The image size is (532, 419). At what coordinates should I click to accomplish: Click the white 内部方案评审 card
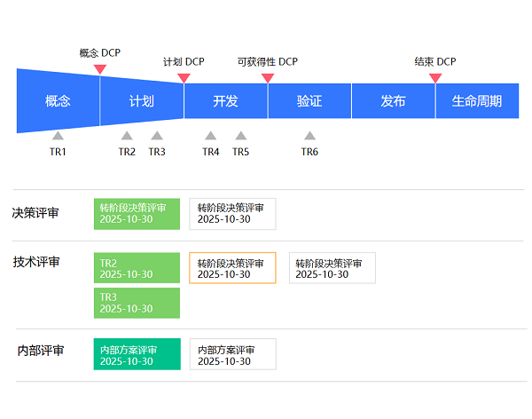pos(232,354)
